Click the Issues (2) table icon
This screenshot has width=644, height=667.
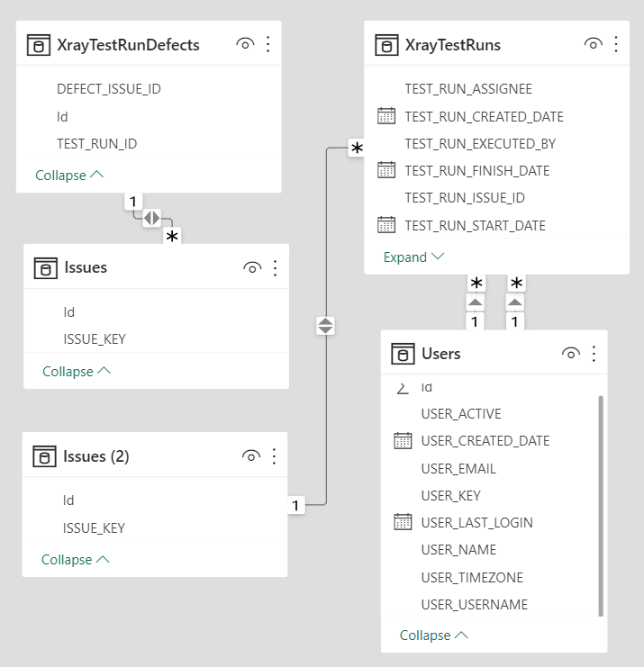coord(44,456)
